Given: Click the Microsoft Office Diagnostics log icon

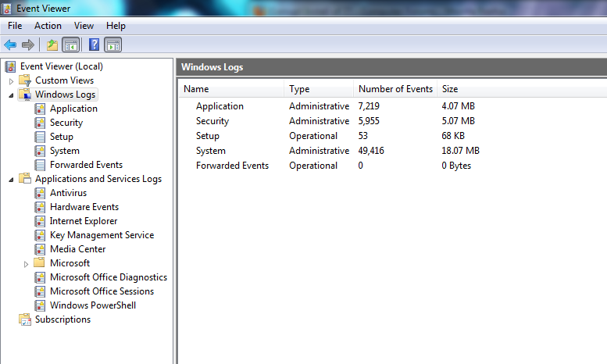Looking at the screenshot, I should click(x=40, y=277).
